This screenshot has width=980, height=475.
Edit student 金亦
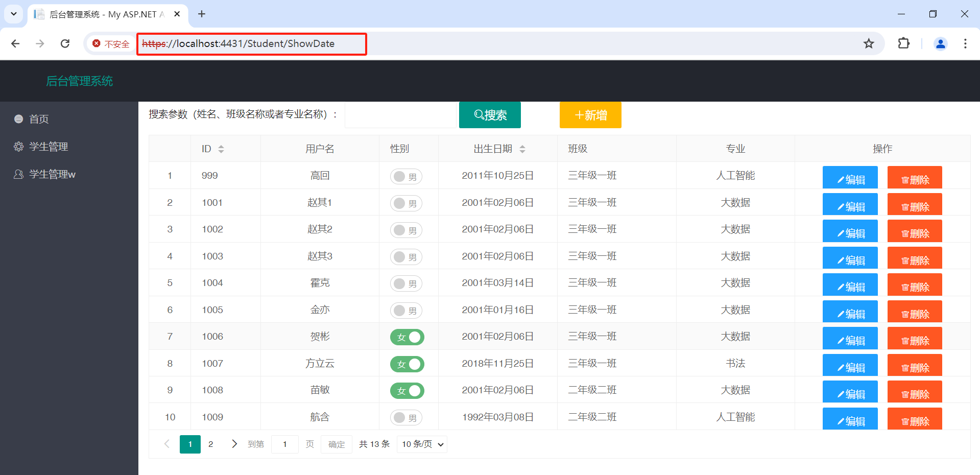[850, 312]
